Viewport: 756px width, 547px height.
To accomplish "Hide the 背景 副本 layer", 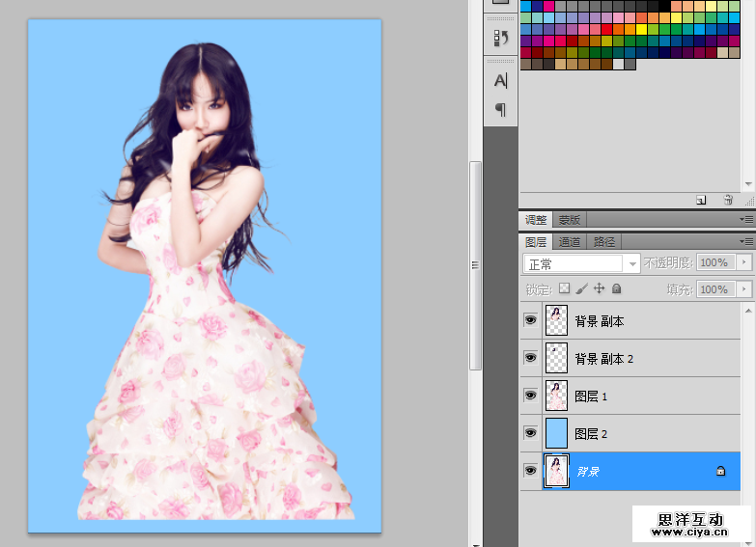I will (x=530, y=320).
